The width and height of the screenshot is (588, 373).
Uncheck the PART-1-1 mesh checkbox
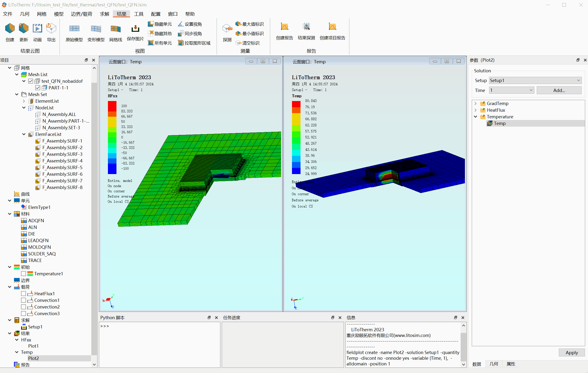click(x=38, y=88)
